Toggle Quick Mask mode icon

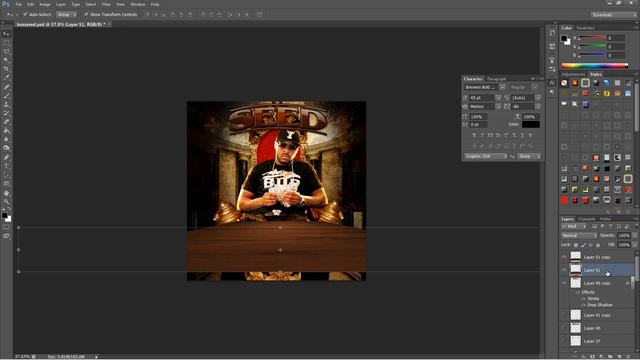(x=6, y=227)
